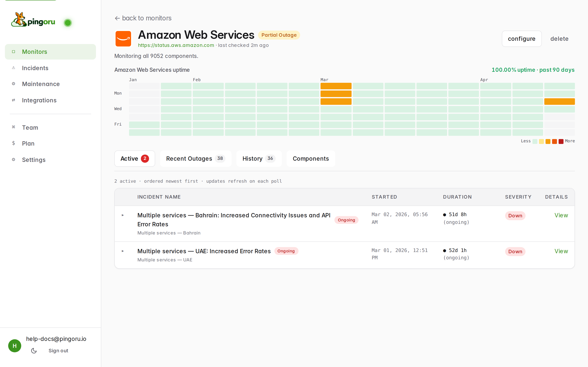Screen dimensions: 588x367
Task: Switch to the Recent Outages tab
Action: (196, 158)
